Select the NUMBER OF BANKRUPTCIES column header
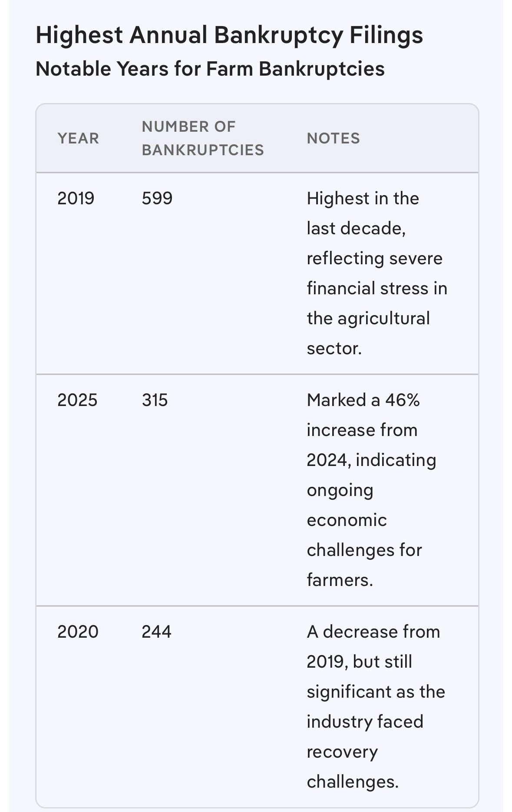Screen dimensions: 512x812 [x=202, y=138]
